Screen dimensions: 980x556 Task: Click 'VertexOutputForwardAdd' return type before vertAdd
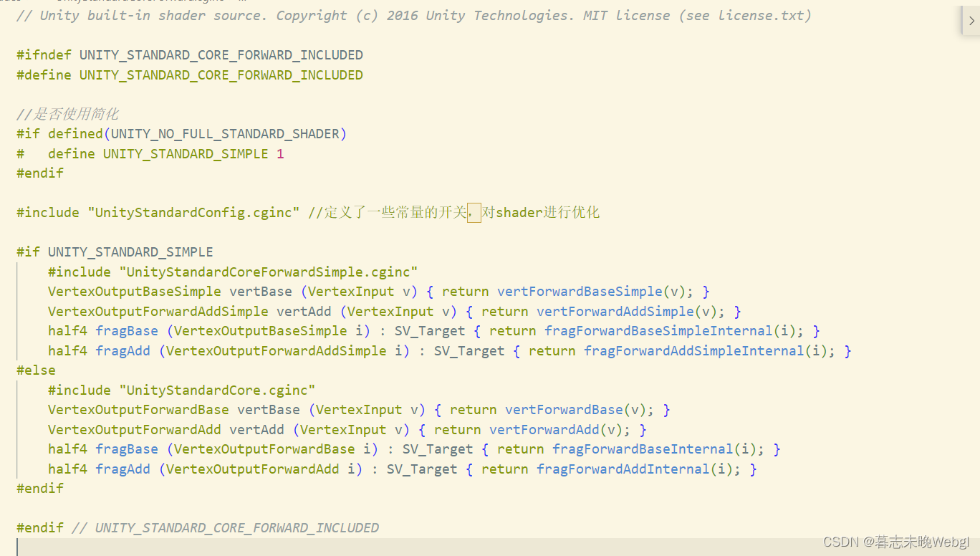135,430
